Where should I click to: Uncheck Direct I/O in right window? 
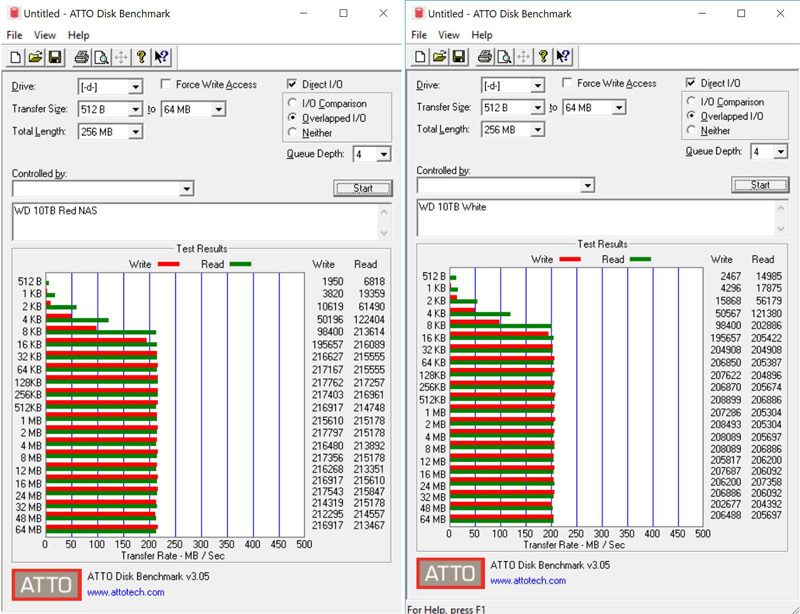[x=691, y=83]
